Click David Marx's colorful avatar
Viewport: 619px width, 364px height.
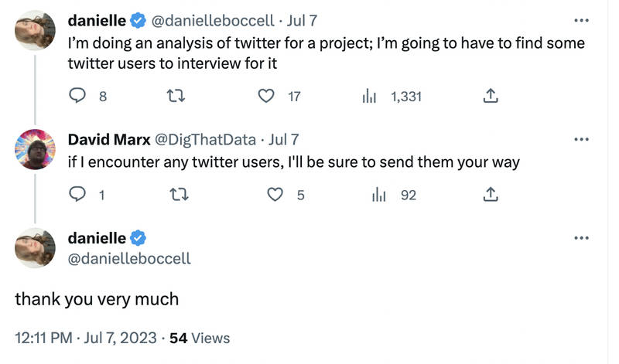35,149
